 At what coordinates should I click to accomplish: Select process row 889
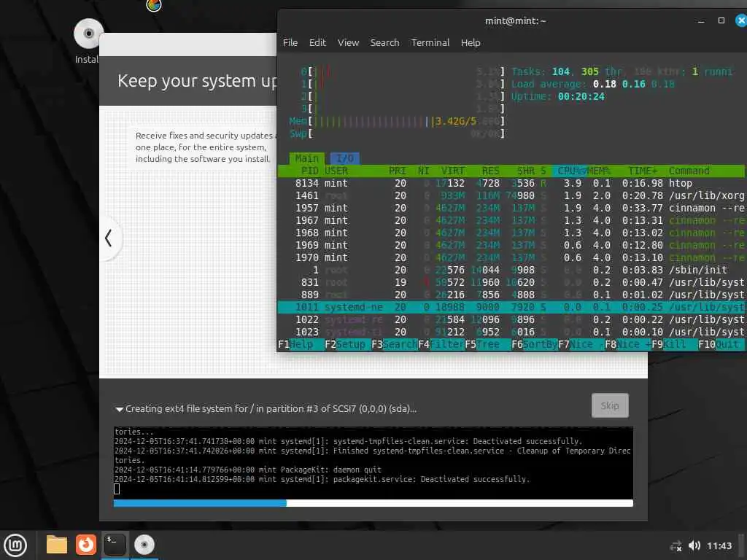[511, 295]
